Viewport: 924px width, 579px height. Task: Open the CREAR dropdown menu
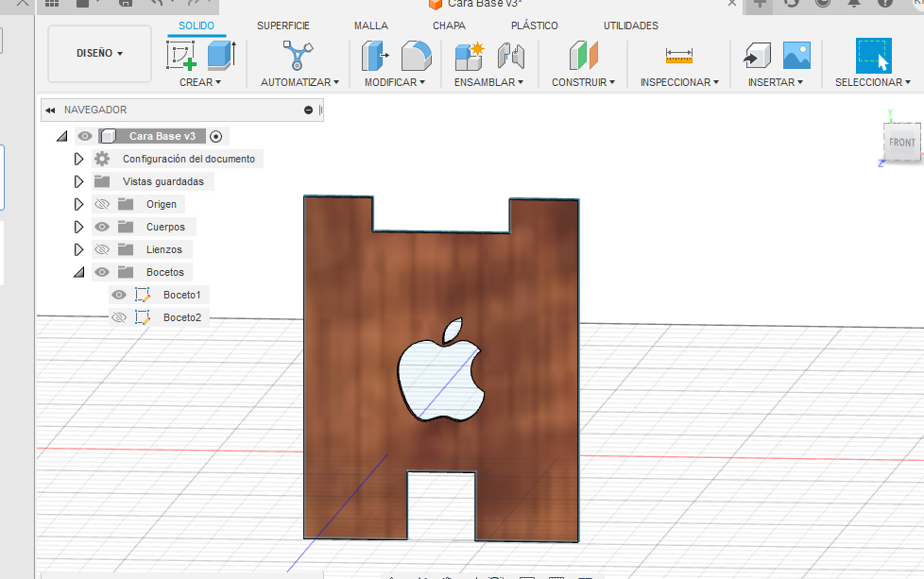point(200,82)
